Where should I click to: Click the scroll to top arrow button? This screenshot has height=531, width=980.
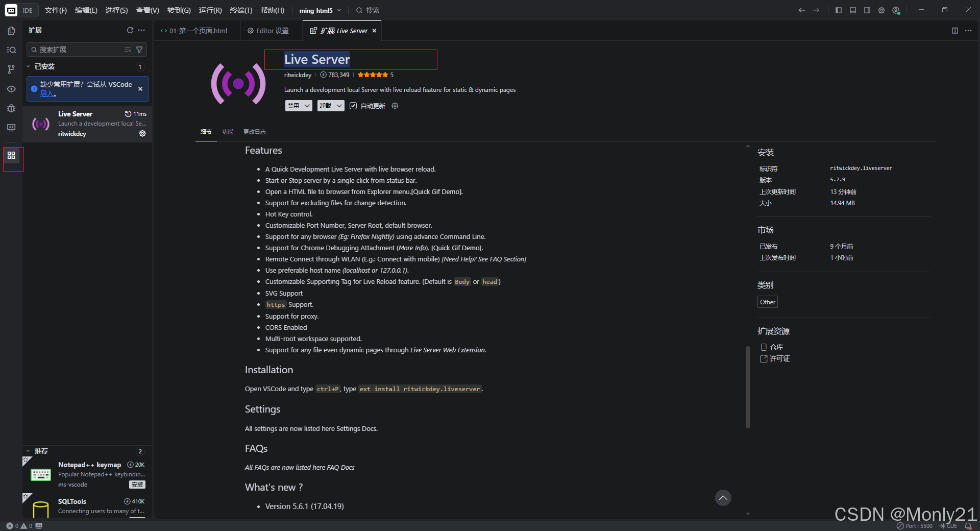(x=723, y=498)
